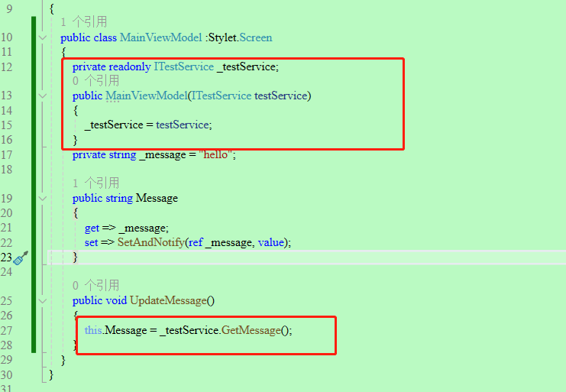Collapse the UpdateMessage method at line 25
Viewport: 566px width, 392px height.
(x=43, y=301)
